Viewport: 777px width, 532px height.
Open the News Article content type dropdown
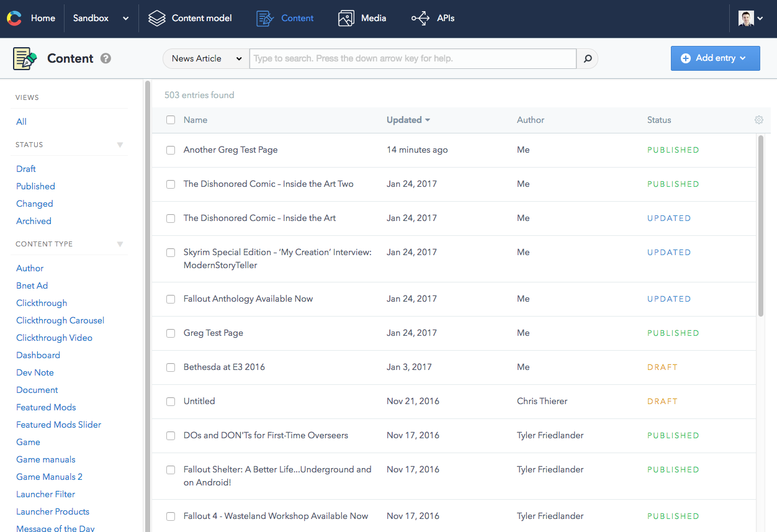point(206,58)
